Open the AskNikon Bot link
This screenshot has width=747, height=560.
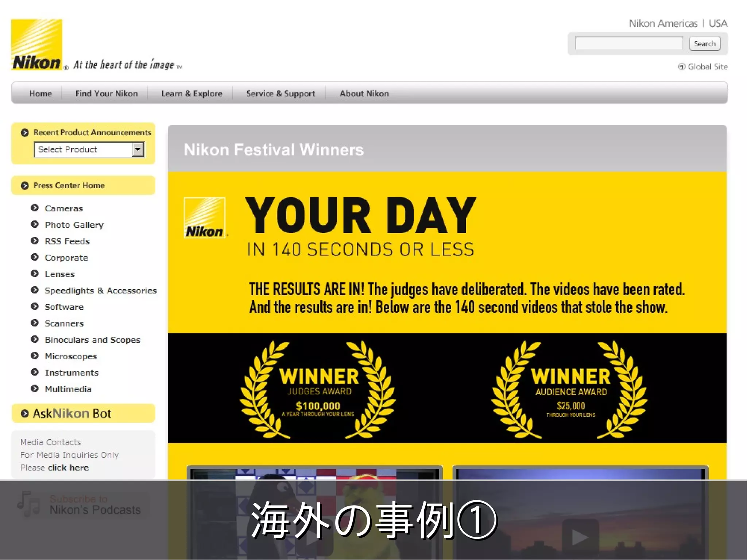coord(72,414)
